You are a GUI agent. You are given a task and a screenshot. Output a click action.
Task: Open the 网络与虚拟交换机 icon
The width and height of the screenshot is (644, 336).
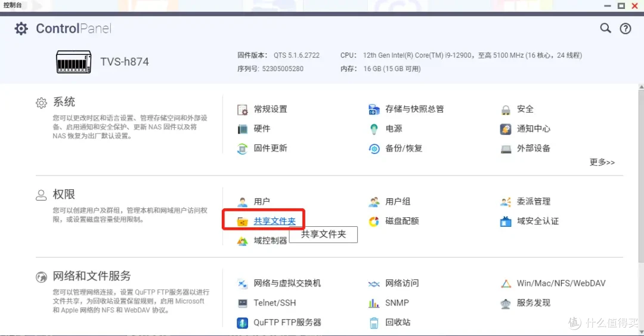pyautogui.click(x=242, y=283)
